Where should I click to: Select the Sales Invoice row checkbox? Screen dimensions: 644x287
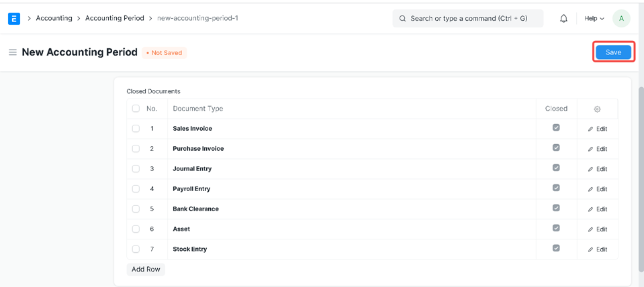[x=136, y=129]
